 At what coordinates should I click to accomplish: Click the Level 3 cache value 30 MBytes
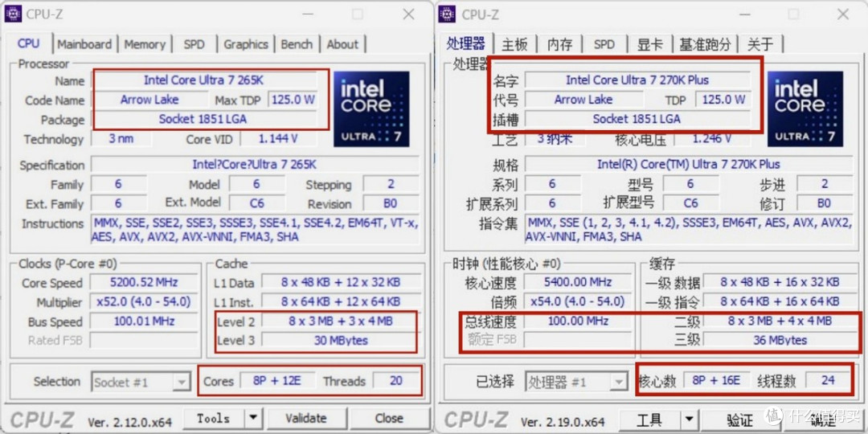(x=341, y=341)
